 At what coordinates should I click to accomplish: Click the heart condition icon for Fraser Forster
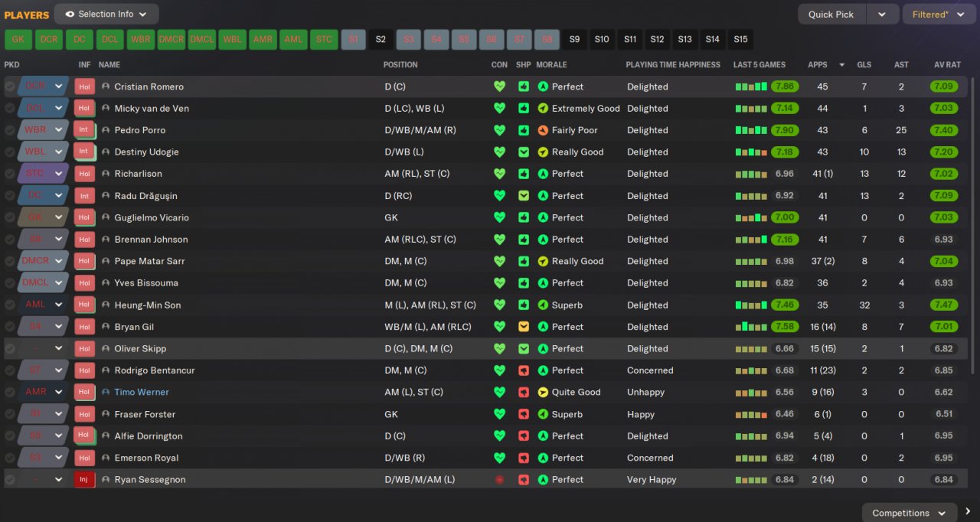coord(499,414)
